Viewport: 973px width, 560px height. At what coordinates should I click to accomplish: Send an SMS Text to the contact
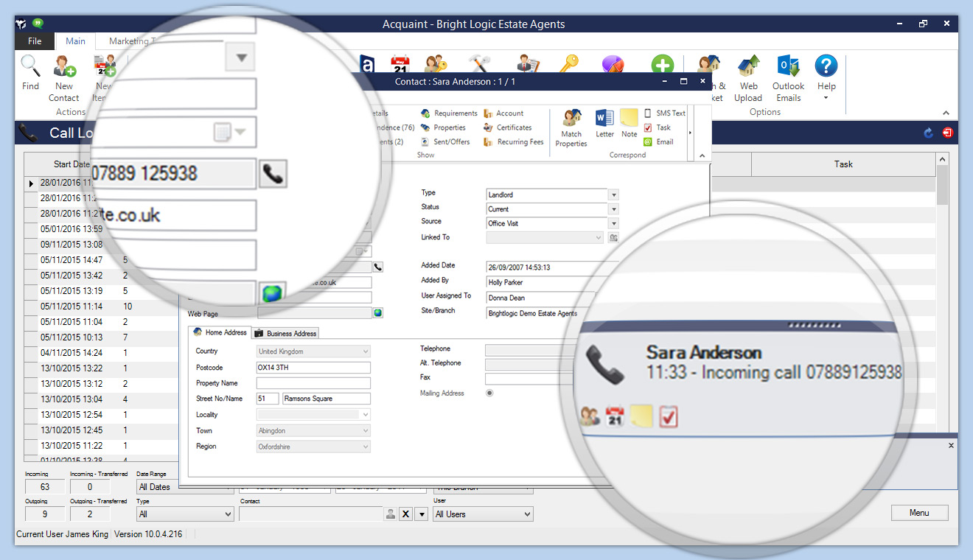(x=665, y=113)
